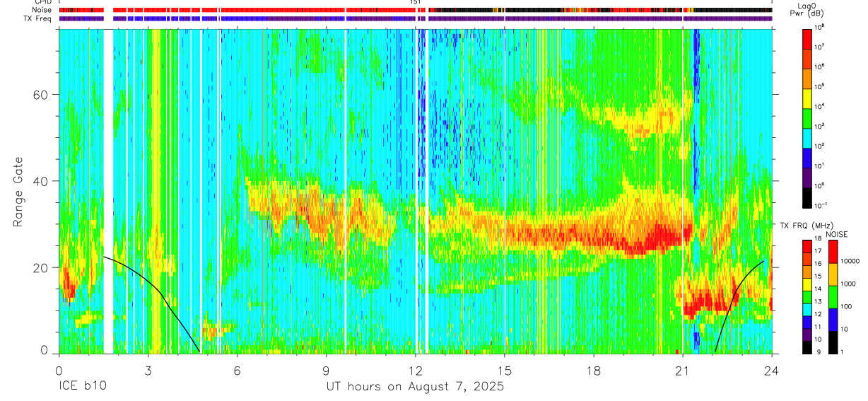Viewport: 868px width, 401px height.
Task: Click the x-axis tick label '6'
Action: (237, 370)
